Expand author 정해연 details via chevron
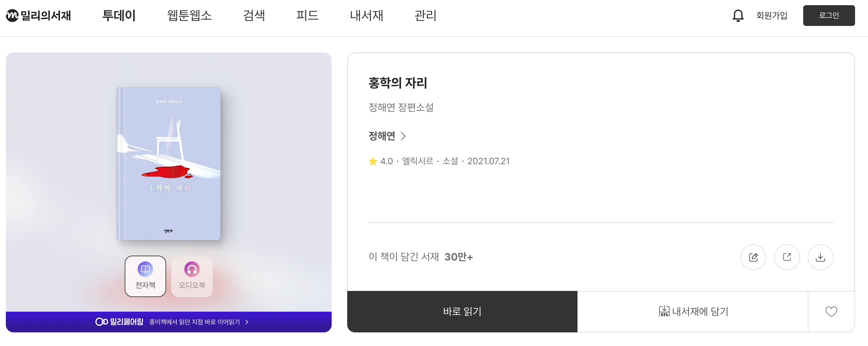 point(404,136)
